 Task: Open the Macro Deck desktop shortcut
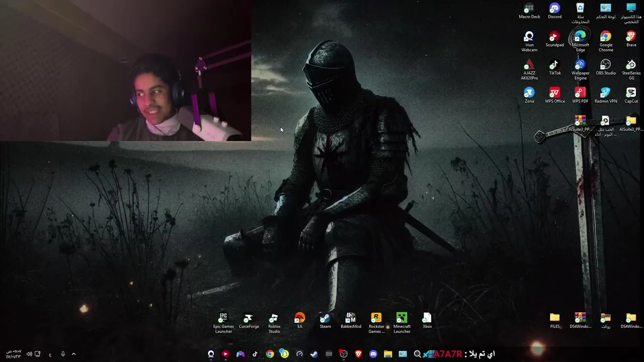(x=529, y=11)
